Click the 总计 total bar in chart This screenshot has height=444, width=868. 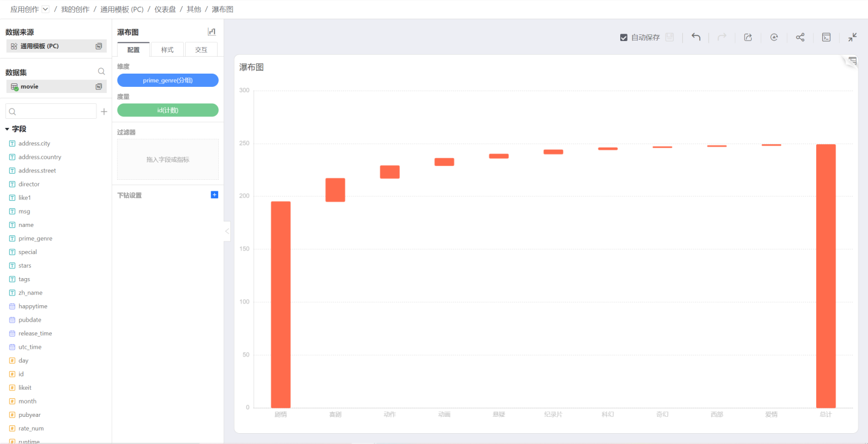(x=826, y=276)
